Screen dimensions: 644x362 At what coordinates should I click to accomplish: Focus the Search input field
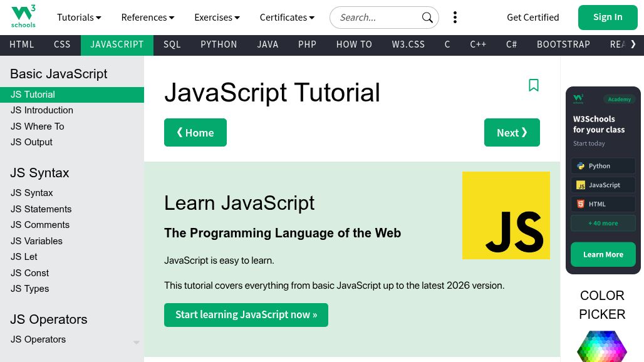(376, 18)
